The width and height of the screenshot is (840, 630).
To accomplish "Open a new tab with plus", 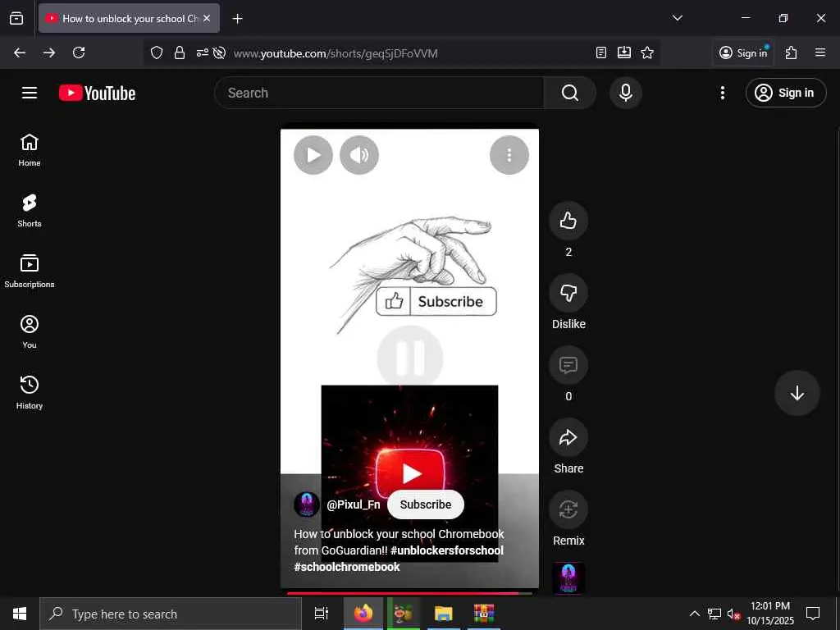I will [x=237, y=18].
